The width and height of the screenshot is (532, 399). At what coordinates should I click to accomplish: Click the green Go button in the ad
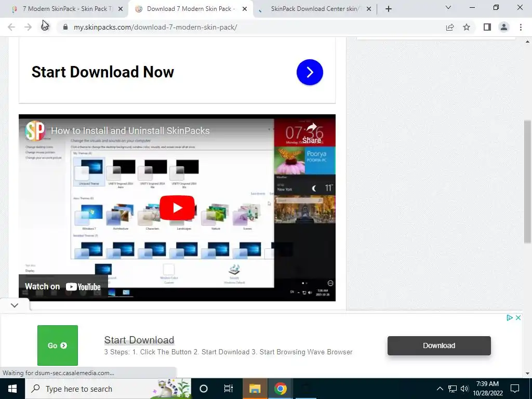coord(58,345)
